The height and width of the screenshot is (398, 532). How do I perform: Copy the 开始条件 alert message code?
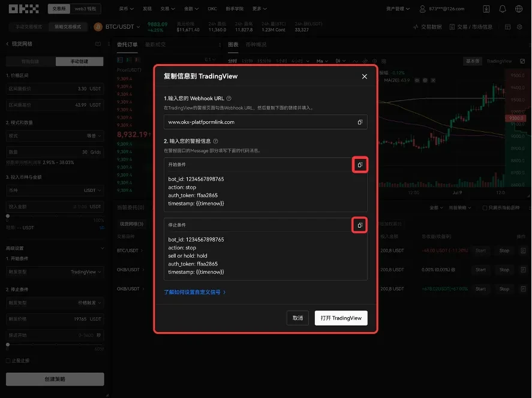pyautogui.click(x=360, y=165)
